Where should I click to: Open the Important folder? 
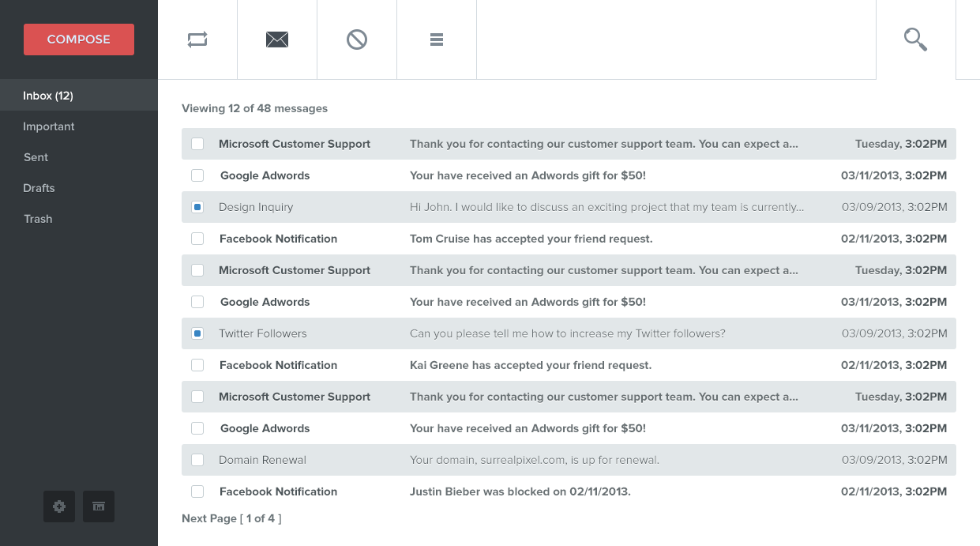(x=49, y=126)
